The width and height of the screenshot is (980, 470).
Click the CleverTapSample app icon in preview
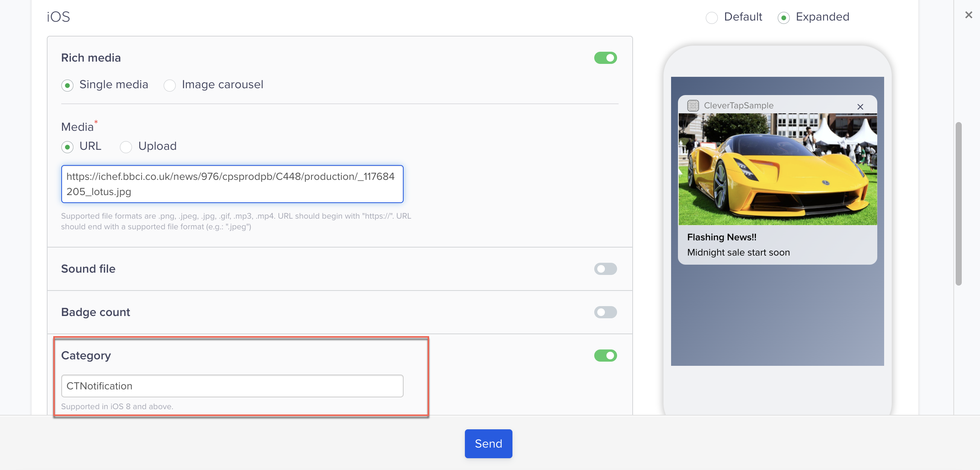[x=693, y=105]
